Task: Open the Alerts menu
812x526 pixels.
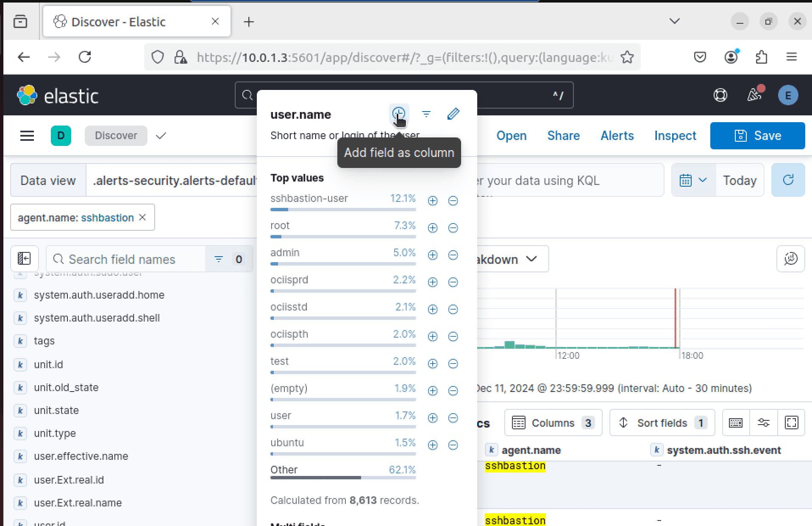Action: tap(617, 136)
